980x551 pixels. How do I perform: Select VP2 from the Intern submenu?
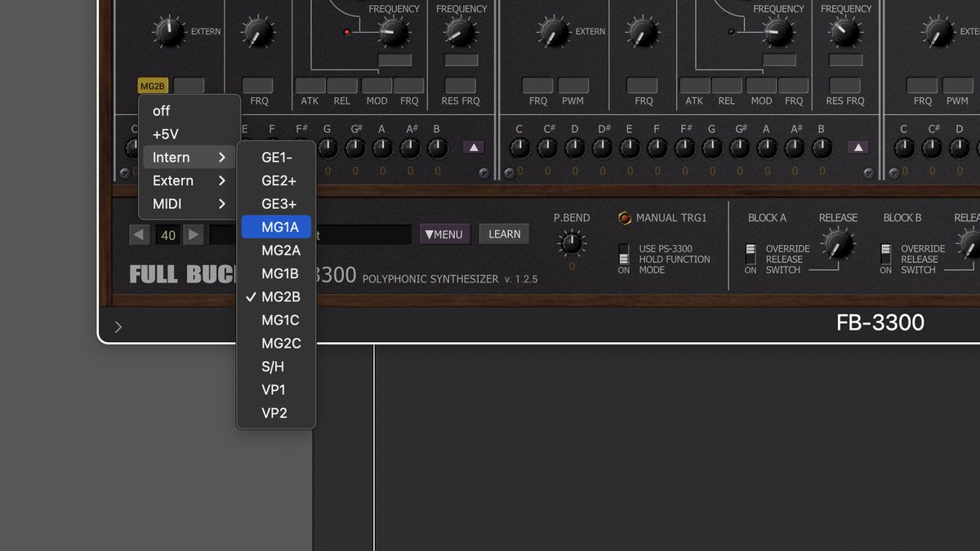(x=276, y=413)
